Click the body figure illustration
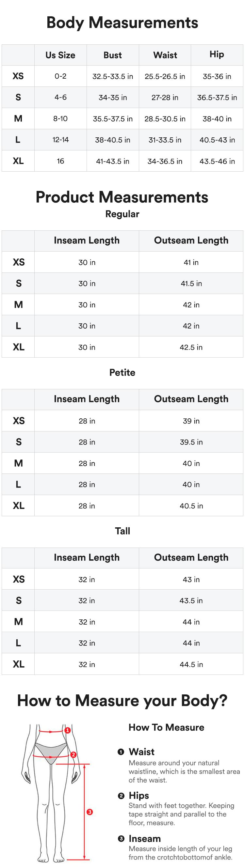This screenshot has height=868, width=245. point(51,792)
